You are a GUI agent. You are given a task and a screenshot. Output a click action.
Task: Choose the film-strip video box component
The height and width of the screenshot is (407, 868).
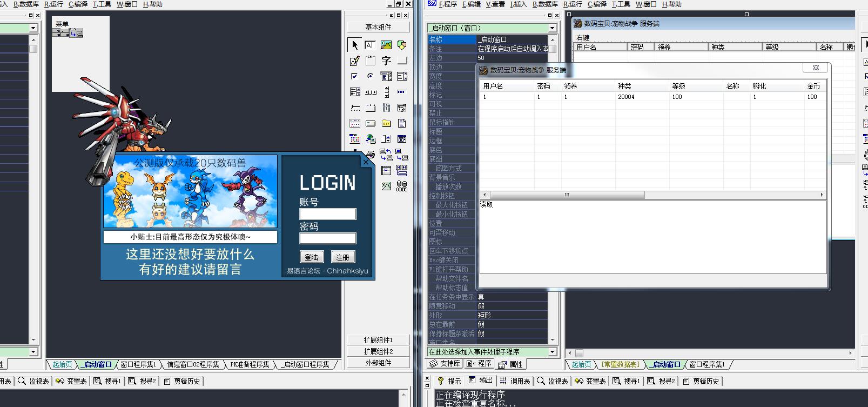[x=386, y=108]
